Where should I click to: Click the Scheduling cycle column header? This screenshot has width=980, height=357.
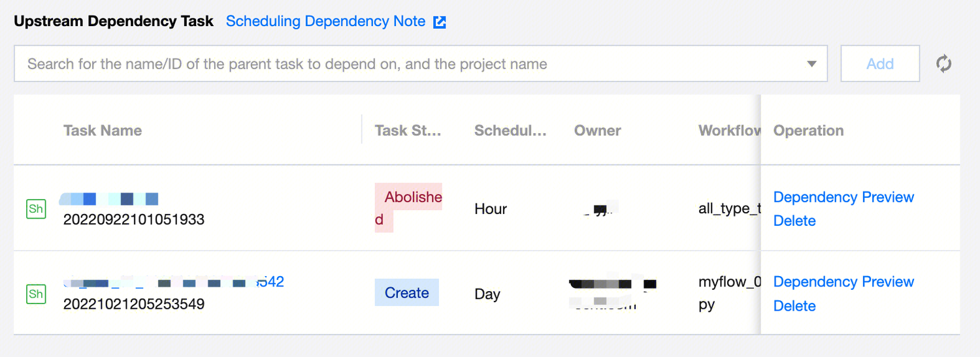[510, 131]
